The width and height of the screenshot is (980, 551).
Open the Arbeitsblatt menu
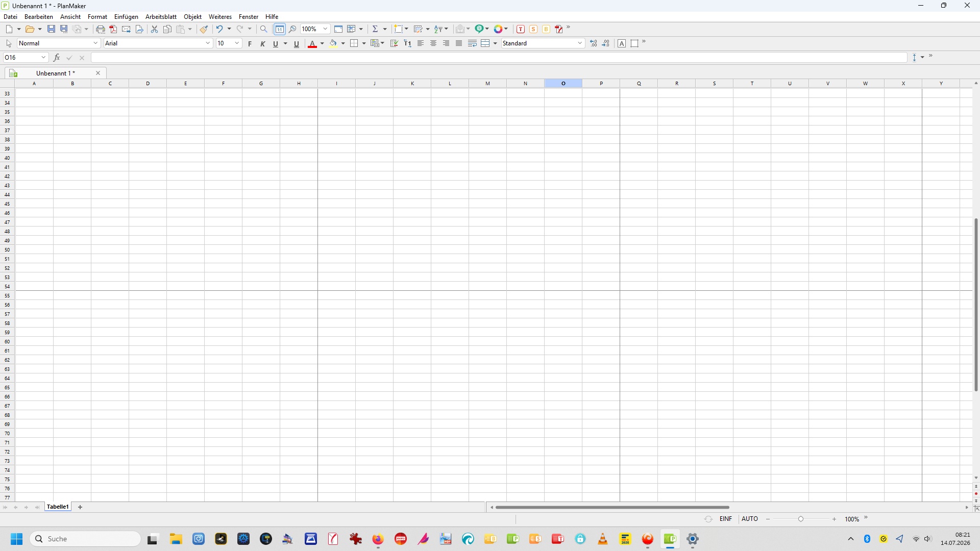(x=161, y=17)
